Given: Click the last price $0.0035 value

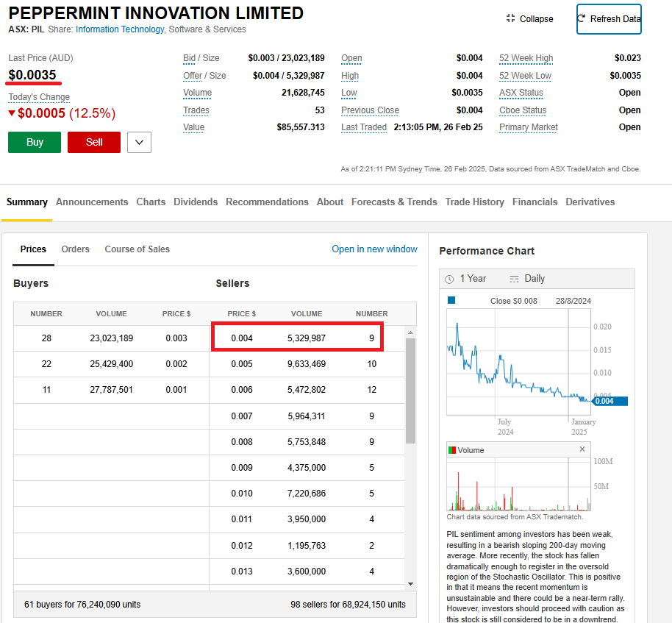Looking at the screenshot, I should [32, 75].
